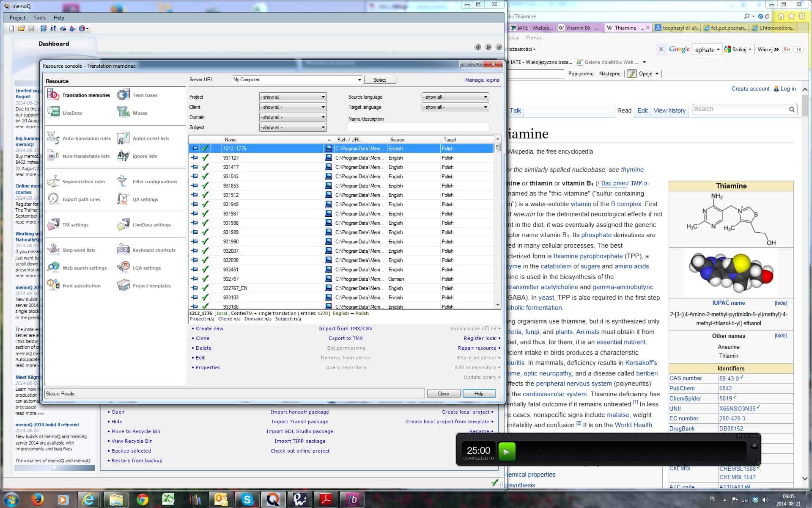Screen dimensions: 812x508
Task: Toggle pin flag for TM 931853
Action: [x=195, y=186]
